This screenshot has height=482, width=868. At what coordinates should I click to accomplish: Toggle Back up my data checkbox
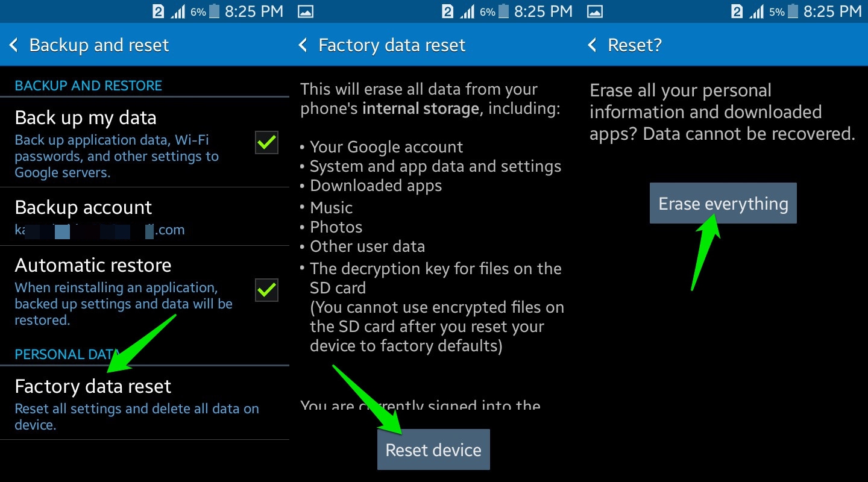(x=266, y=143)
